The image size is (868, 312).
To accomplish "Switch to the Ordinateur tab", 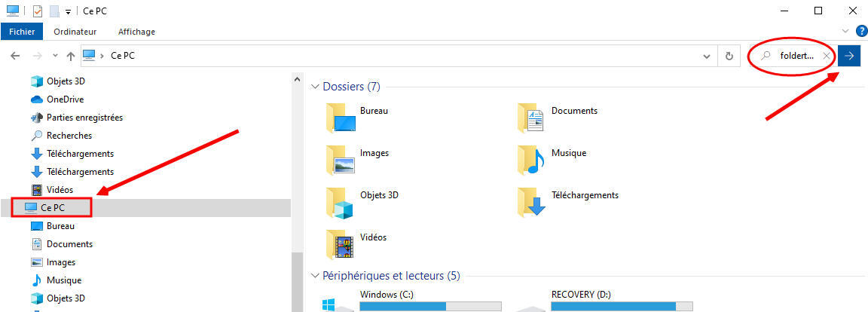I will point(75,32).
